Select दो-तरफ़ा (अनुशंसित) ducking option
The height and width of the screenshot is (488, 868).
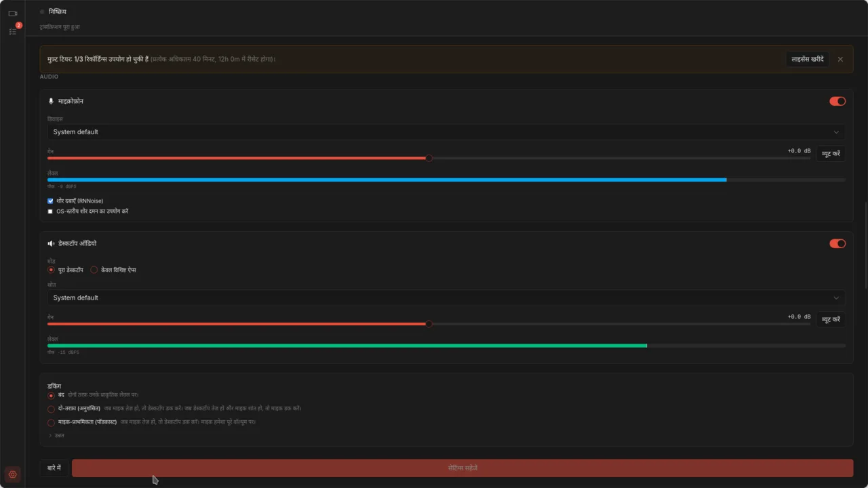pos(51,409)
